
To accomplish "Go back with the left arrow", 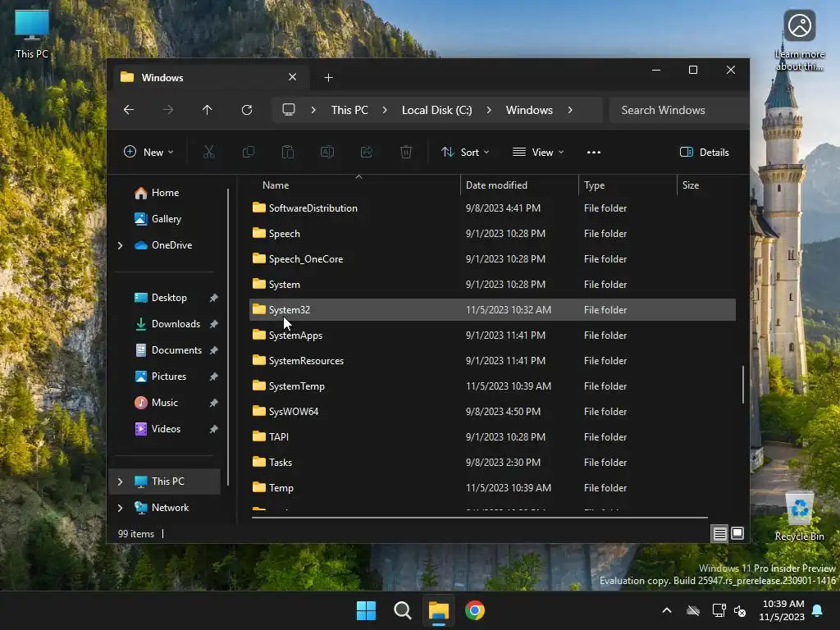I will click(129, 110).
